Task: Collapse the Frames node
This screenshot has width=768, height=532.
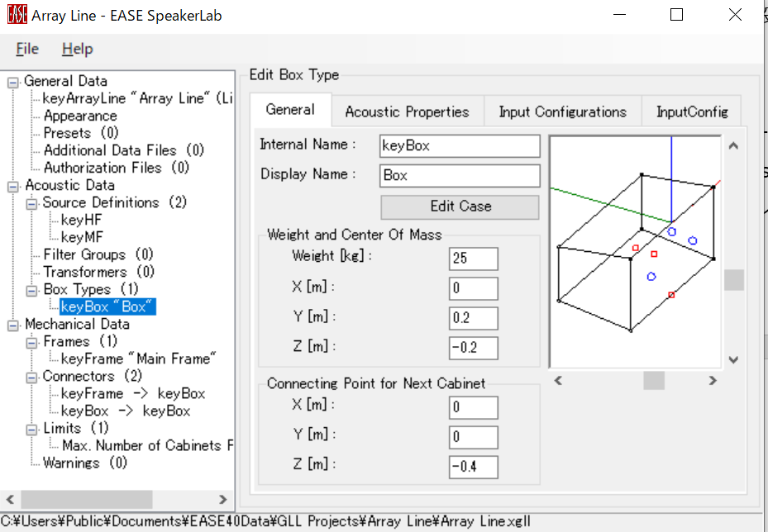Action: coord(31,343)
